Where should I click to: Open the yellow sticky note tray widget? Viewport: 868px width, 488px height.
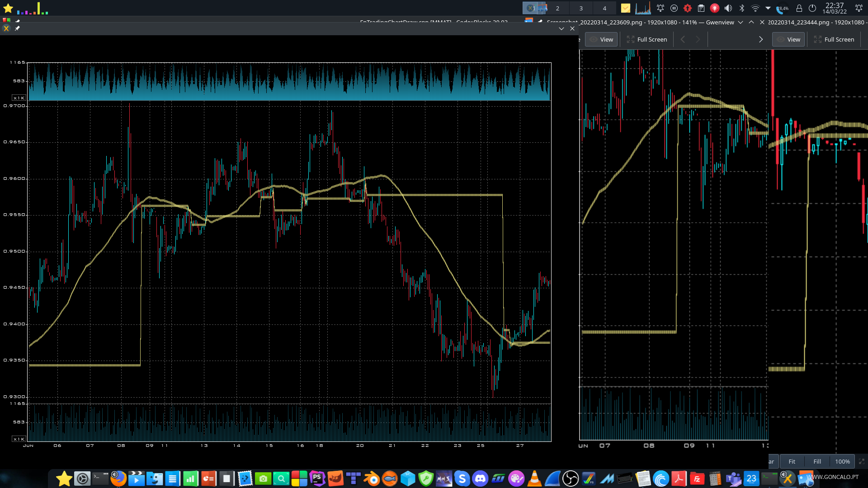(626, 8)
